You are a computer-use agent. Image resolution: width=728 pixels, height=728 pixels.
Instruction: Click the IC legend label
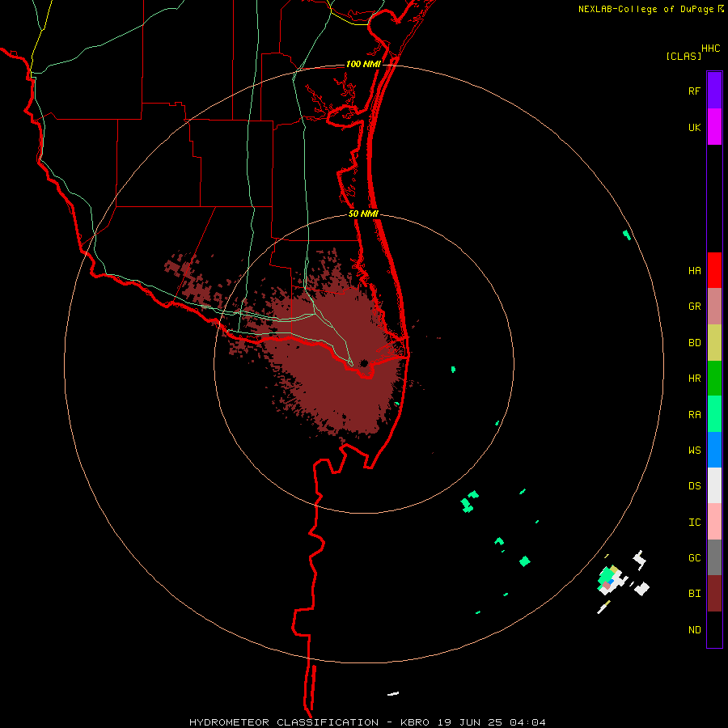pos(694,523)
